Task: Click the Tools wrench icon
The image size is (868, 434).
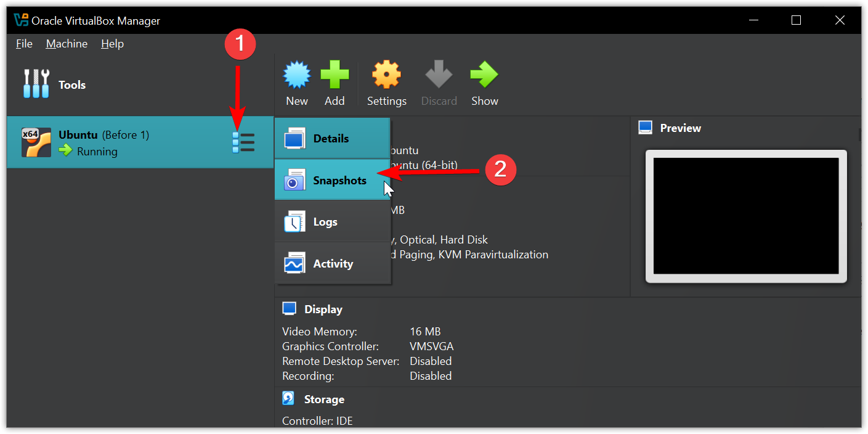Action: pos(36,84)
